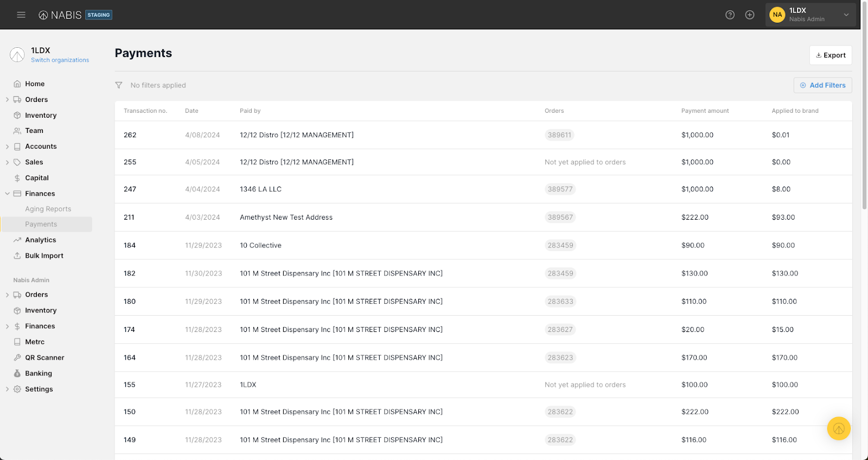Screen dimensions: 868x460
Task: Expand the Accounts sidebar group
Action: click(7, 146)
